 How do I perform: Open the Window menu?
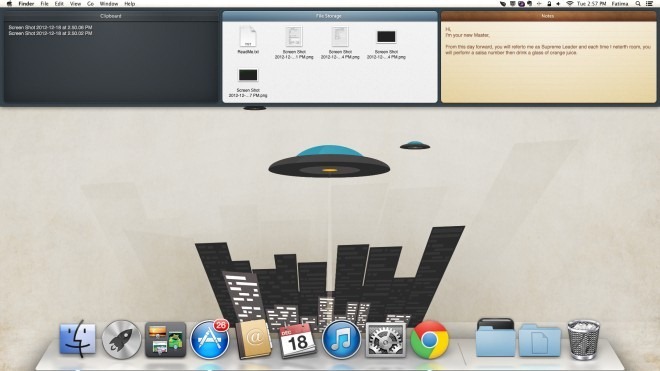tap(109, 4)
